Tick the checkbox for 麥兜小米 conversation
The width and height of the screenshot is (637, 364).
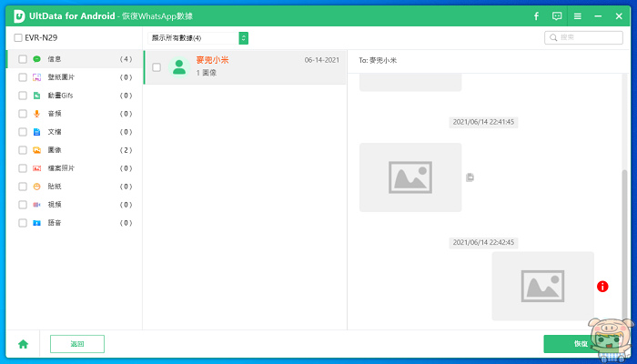click(157, 67)
